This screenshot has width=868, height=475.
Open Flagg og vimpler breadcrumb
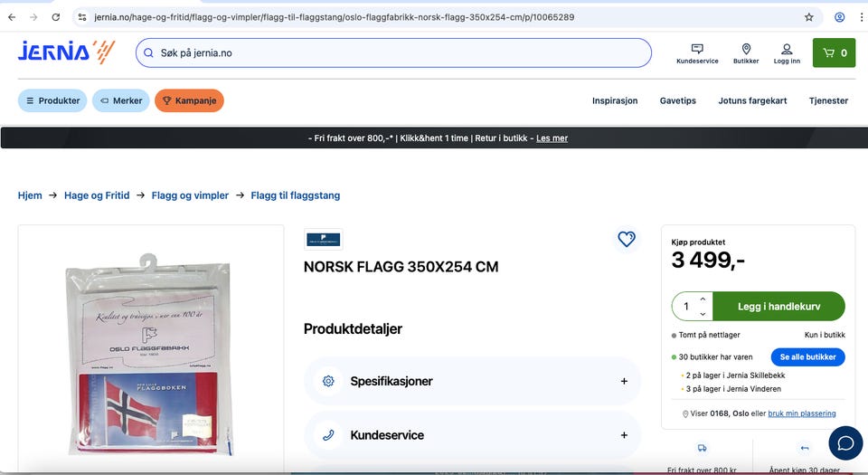(190, 195)
